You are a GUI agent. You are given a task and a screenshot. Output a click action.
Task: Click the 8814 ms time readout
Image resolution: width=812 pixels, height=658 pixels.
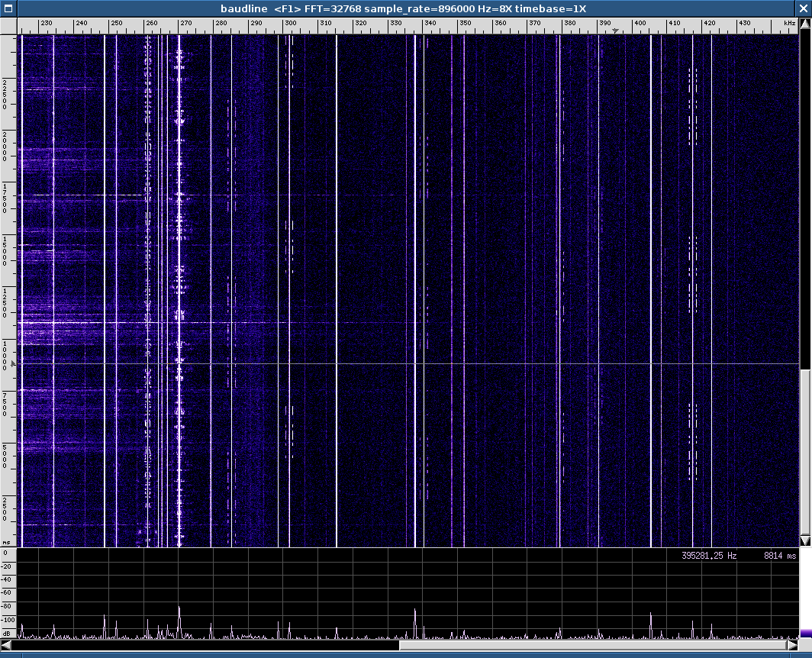(x=780, y=556)
